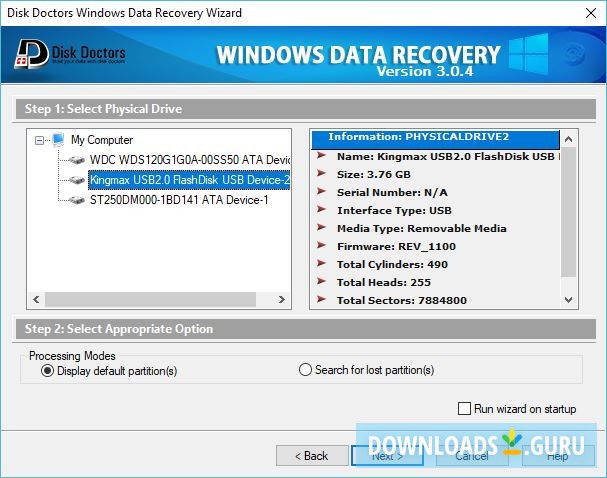Select Kingmax USB2.0 FlashDisk USB Device-2
This screenshot has height=478, width=607.
pyautogui.click(x=189, y=180)
